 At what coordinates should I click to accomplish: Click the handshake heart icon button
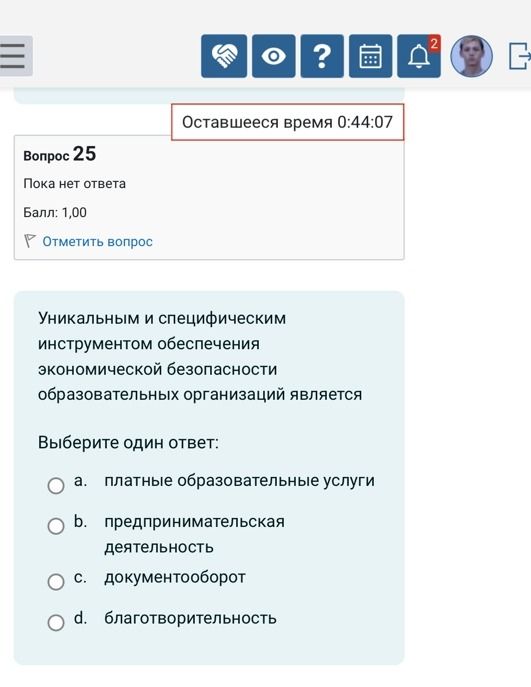224,56
